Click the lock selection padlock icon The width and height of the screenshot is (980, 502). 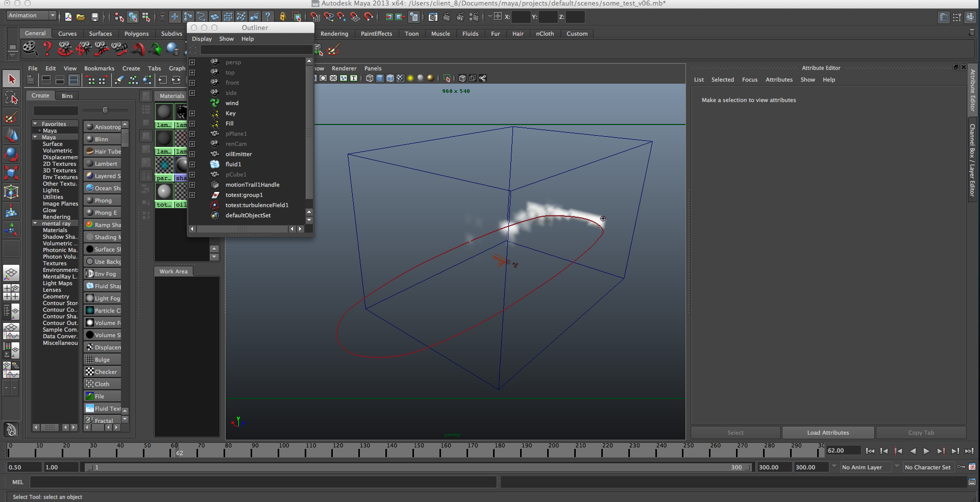coord(282,17)
